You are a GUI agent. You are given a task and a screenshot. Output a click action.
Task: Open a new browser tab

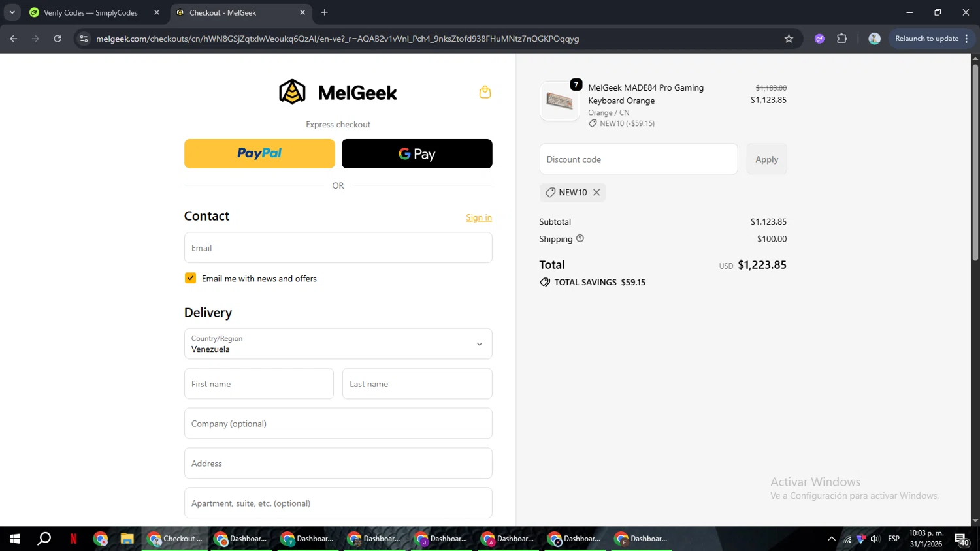325,12
